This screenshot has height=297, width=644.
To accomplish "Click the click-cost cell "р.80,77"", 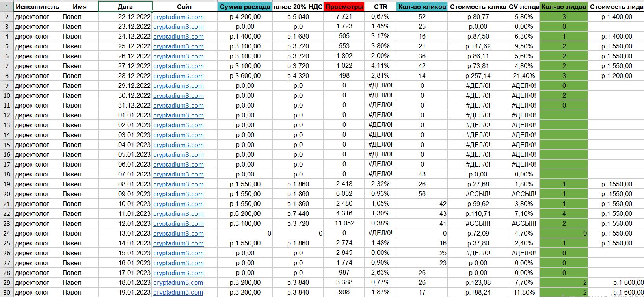I will click(x=478, y=17).
